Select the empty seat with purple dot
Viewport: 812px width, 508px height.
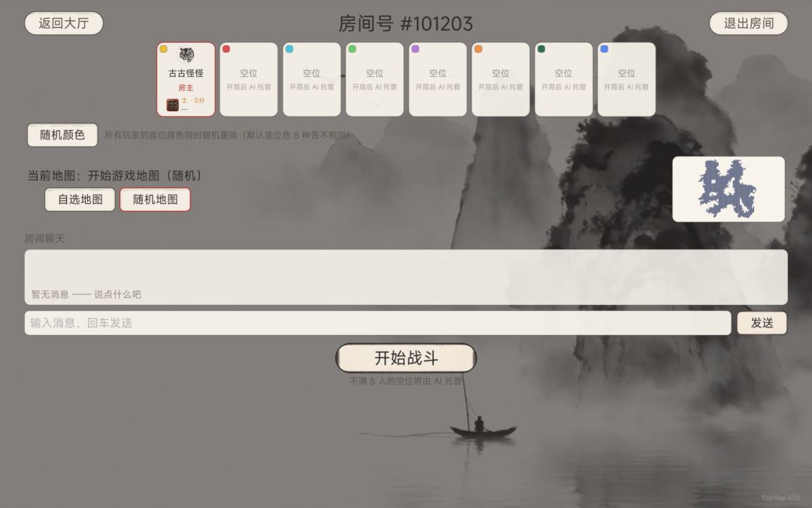tap(438, 79)
